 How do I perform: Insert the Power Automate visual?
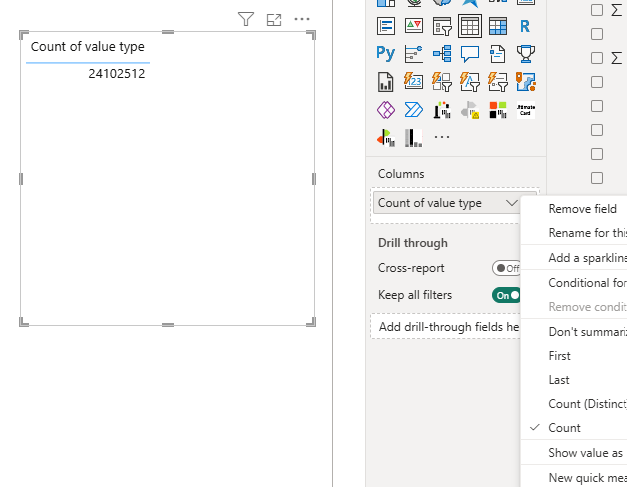(413, 109)
